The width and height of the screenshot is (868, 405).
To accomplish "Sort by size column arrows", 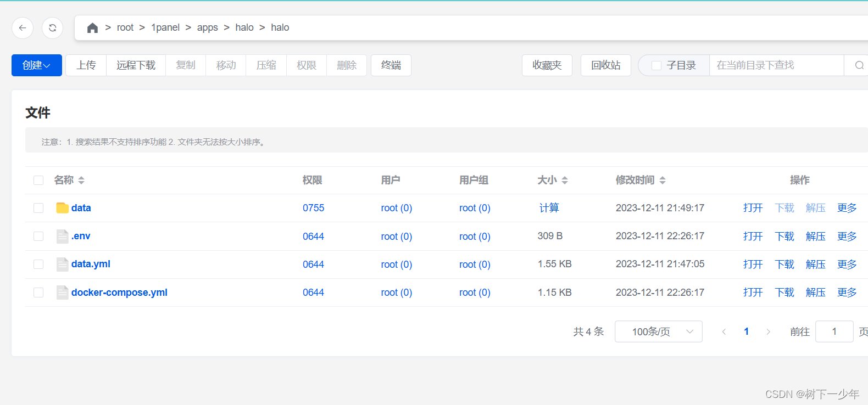I will [565, 180].
